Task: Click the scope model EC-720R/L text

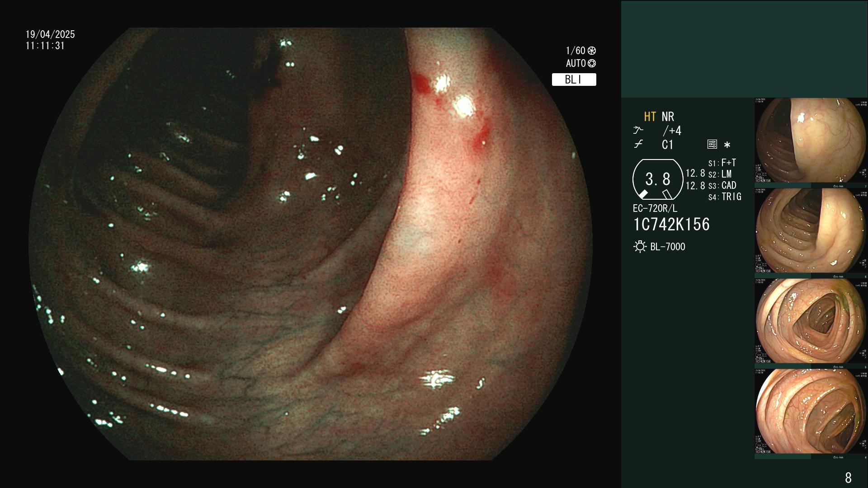Action: [x=655, y=209]
